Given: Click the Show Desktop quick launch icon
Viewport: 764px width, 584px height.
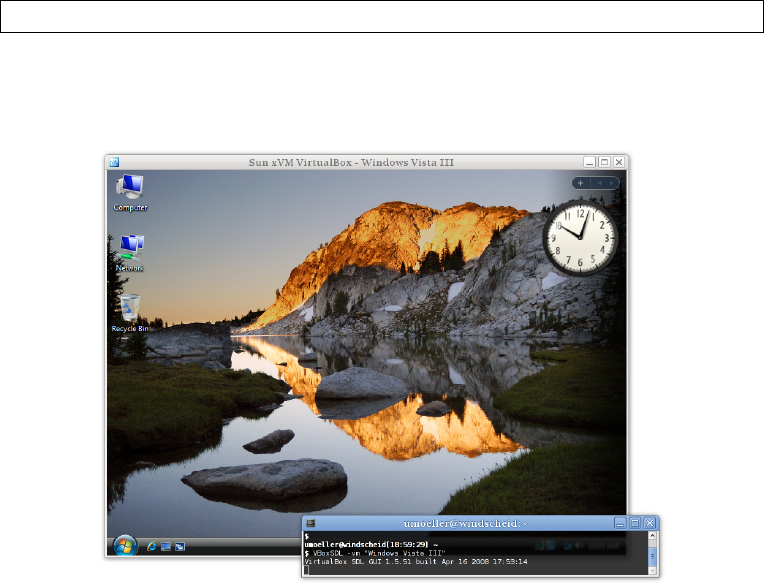Looking at the screenshot, I should click(x=166, y=546).
